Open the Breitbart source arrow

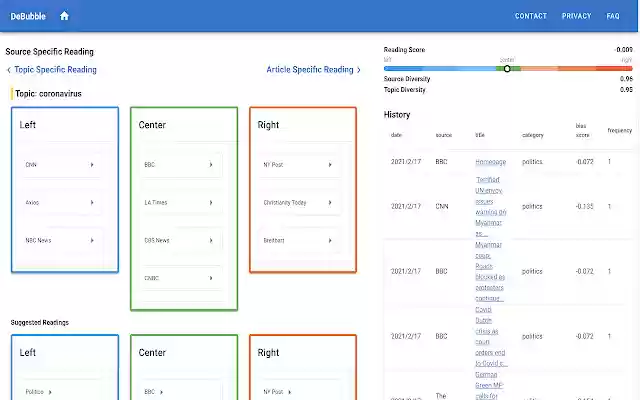[330, 240]
